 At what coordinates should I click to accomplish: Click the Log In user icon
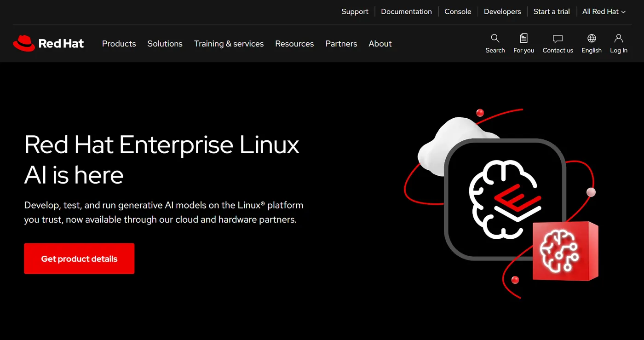(x=619, y=38)
